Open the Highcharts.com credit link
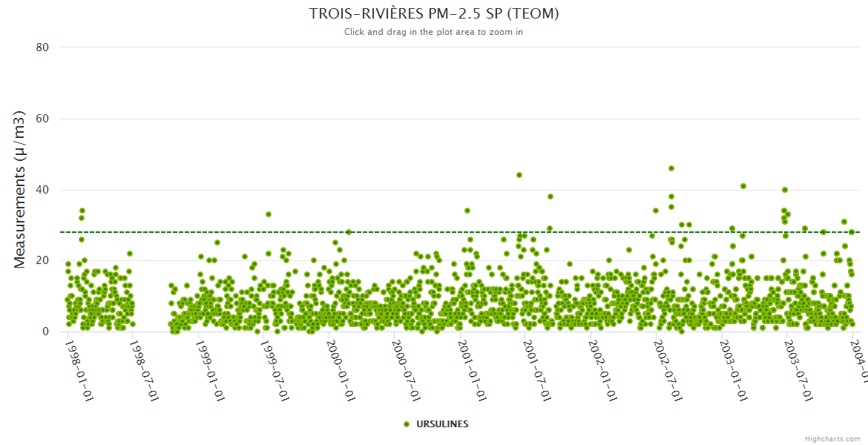This screenshot has height=445, width=868. point(832,439)
